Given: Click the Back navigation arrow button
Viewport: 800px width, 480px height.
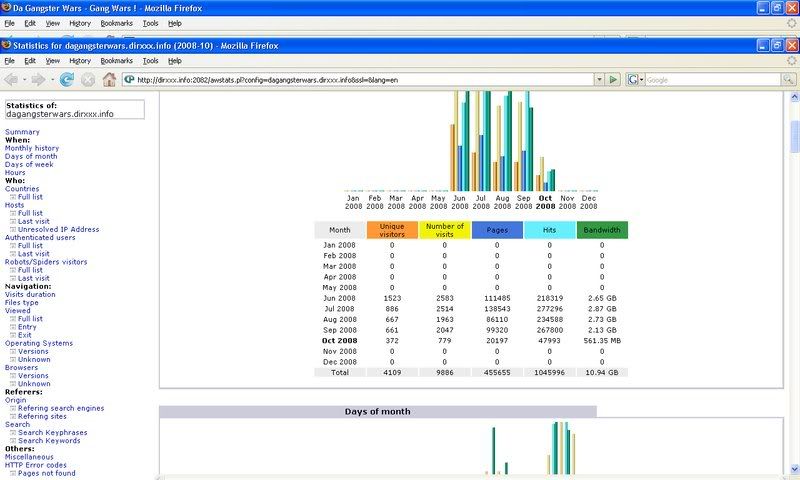Looking at the screenshot, I should pyautogui.click(x=13, y=79).
